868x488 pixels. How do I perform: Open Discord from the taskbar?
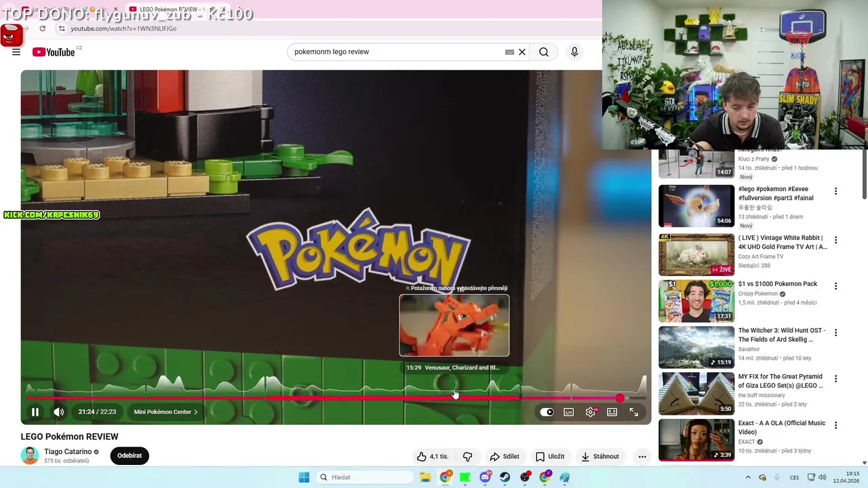tap(486, 477)
